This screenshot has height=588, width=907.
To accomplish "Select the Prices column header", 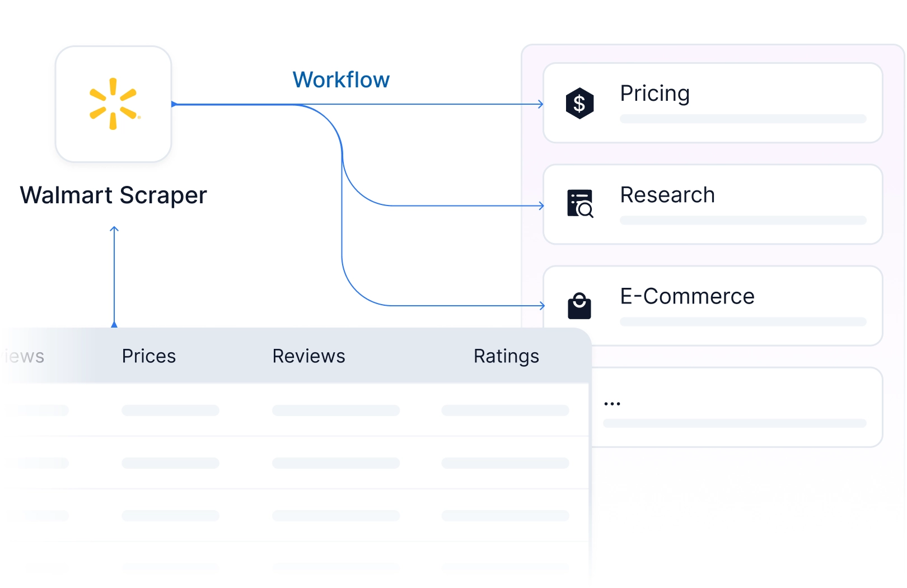I will tap(149, 356).
